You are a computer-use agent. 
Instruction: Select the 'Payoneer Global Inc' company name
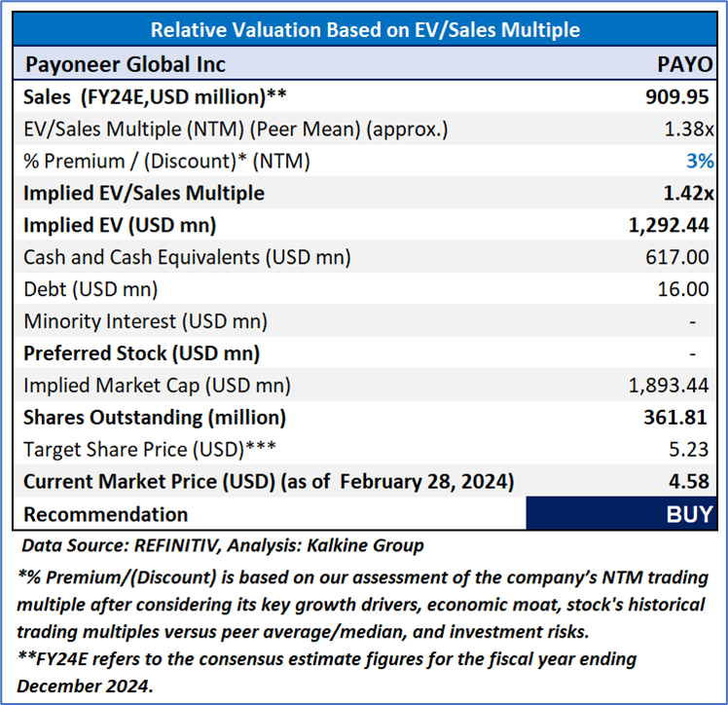click(x=126, y=64)
